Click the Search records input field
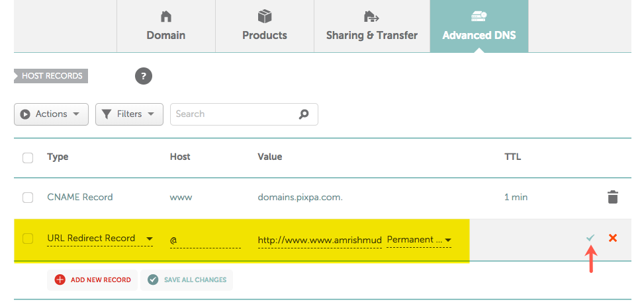Image resolution: width=644 pixels, height=302 pixels. [x=244, y=114]
